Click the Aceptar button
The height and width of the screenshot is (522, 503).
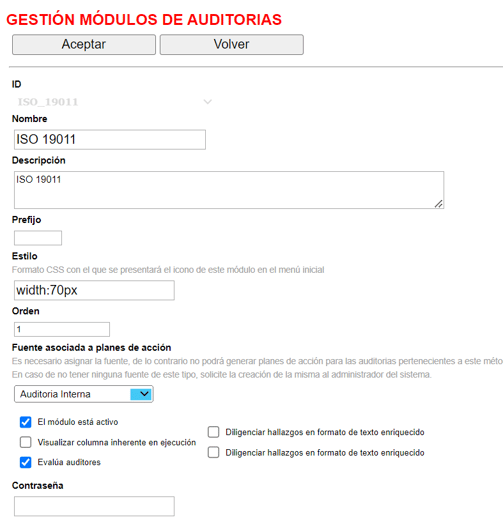[x=84, y=44]
